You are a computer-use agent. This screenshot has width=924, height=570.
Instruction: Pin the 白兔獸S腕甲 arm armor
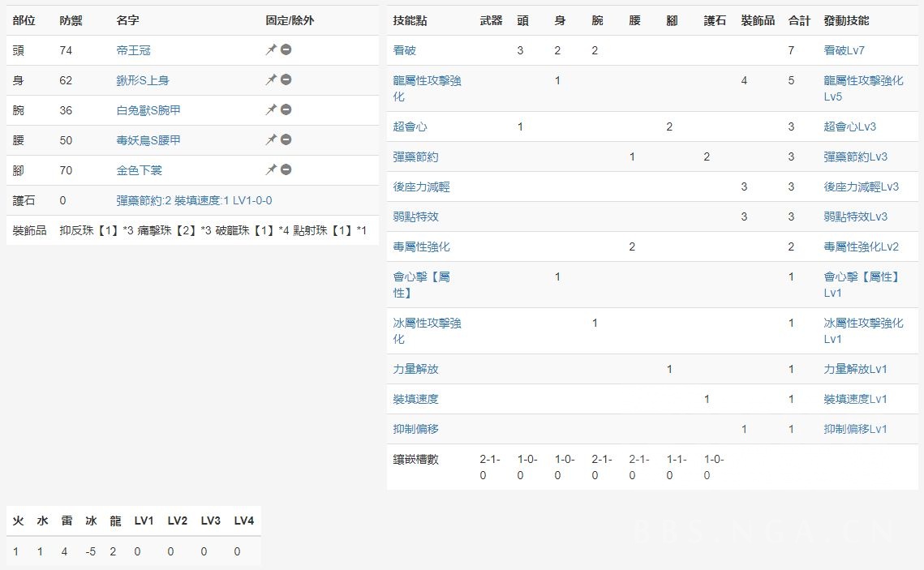point(271,110)
